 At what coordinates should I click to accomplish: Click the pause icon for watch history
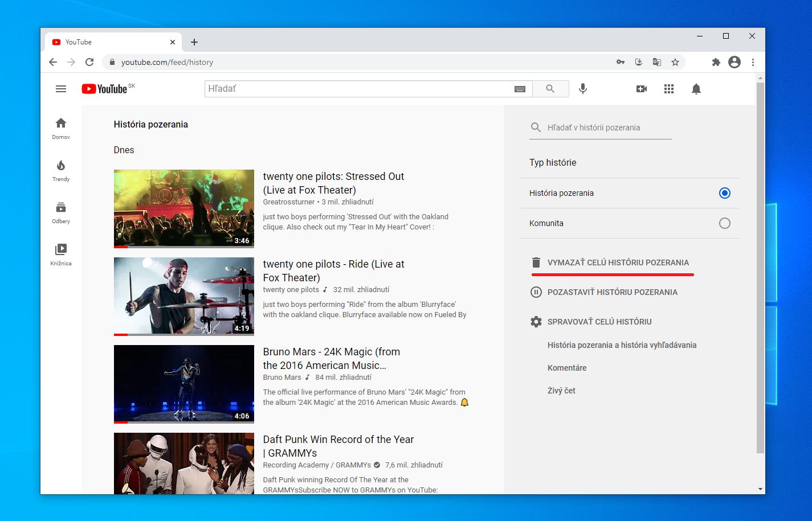click(536, 292)
